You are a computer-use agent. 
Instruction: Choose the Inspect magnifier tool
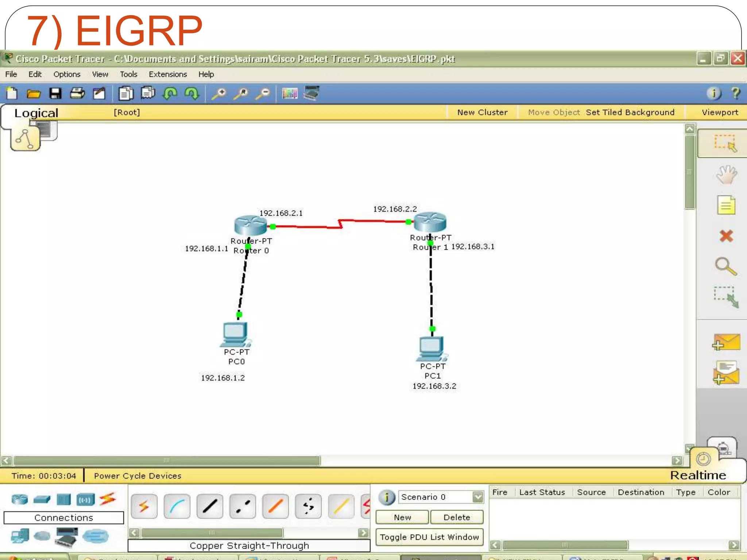[x=726, y=266]
